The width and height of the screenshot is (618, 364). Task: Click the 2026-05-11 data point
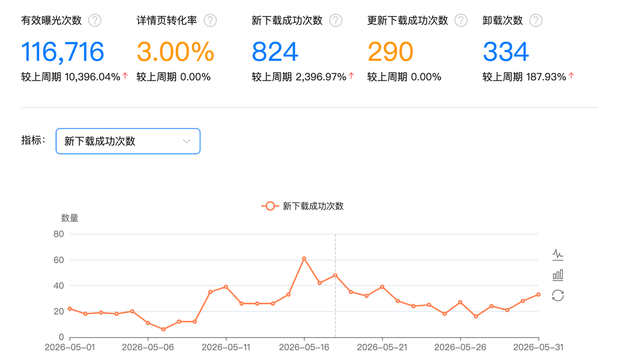pyautogui.click(x=226, y=287)
